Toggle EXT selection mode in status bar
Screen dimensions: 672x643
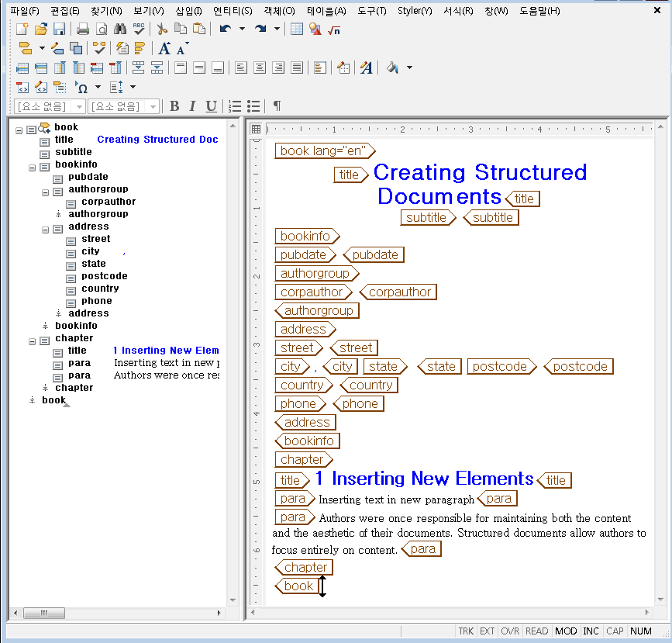click(488, 631)
